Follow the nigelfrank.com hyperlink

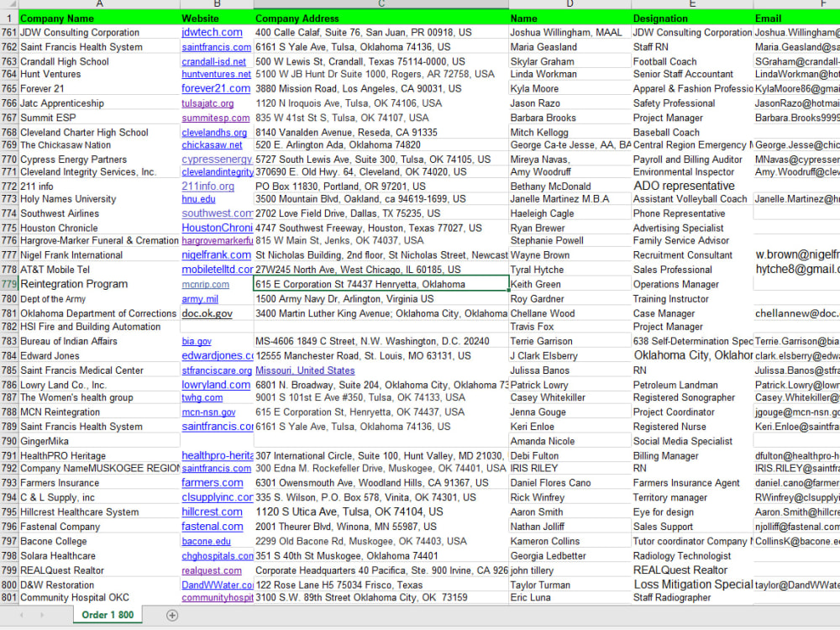(x=217, y=255)
